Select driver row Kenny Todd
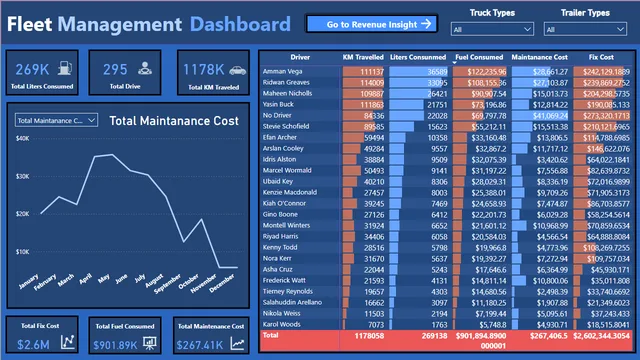The width and height of the screenshot is (640, 360). click(x=446, y=248)
